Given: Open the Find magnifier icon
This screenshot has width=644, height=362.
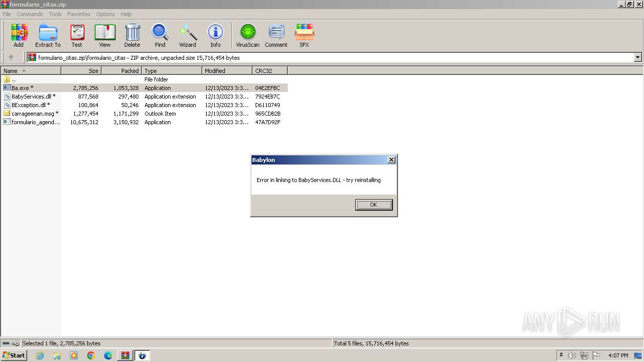Looking at the screenshot, I should [160, 35].
